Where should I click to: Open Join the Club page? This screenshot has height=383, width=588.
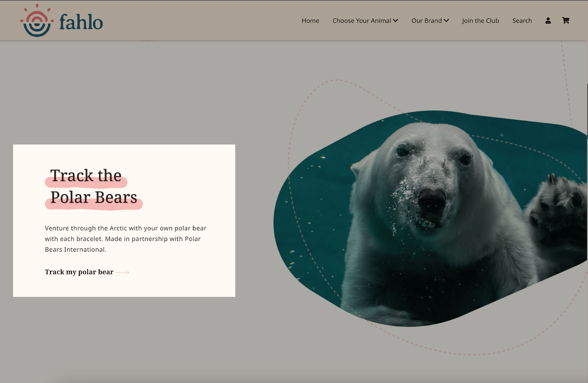pos(481,21)
